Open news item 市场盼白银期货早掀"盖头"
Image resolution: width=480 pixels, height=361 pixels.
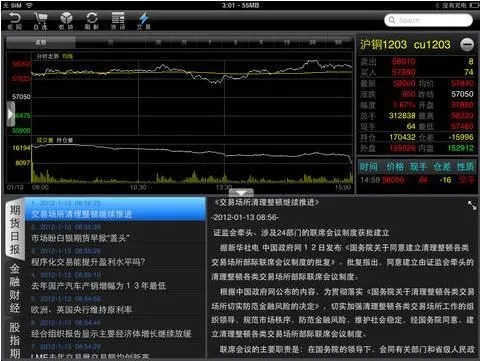[115, 233]
